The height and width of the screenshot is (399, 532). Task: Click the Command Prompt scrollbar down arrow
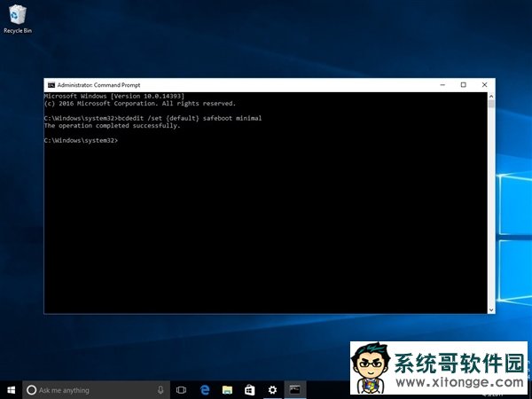[491, 309]
